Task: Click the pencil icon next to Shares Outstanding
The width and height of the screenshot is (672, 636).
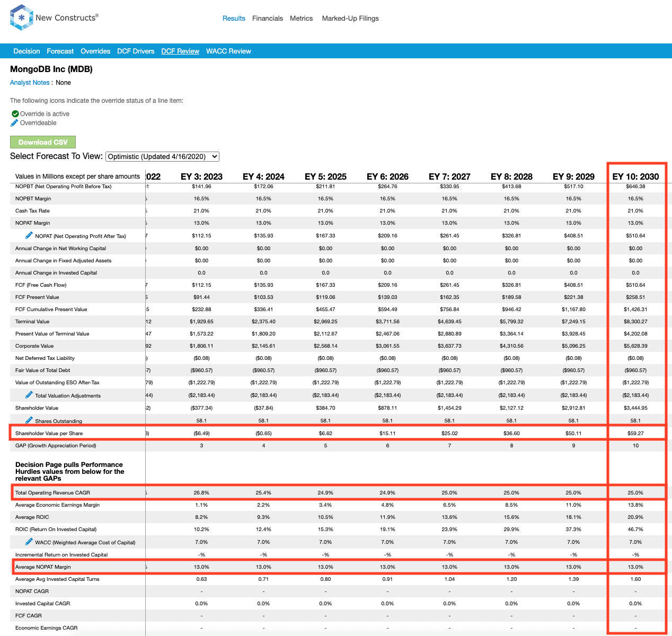Action: click(x=29, y=420)
